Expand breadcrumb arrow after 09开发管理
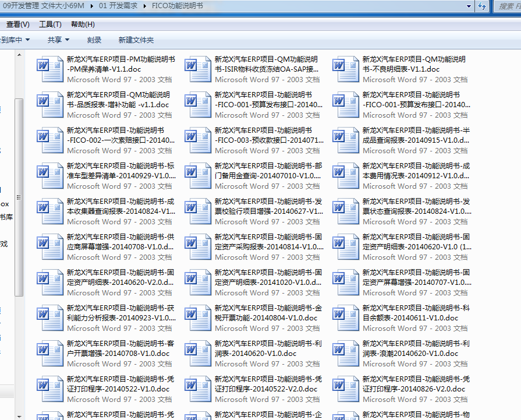This screenshot has height=420, width=521. coord(92,6)
